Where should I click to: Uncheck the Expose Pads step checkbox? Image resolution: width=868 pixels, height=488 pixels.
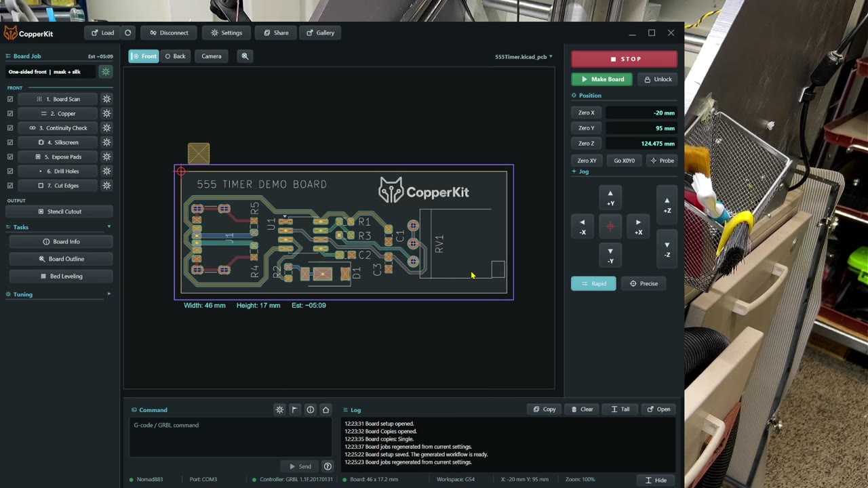click(10, 157)
